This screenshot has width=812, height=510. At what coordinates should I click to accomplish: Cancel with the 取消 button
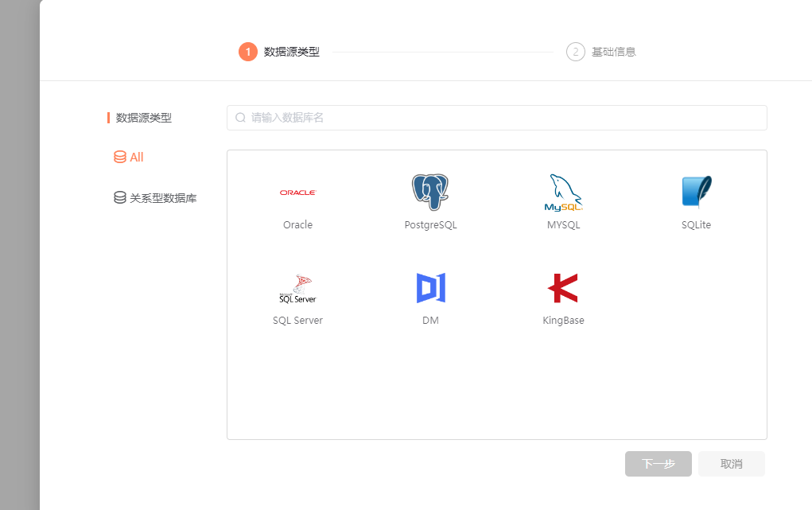(x=731, y=464)
